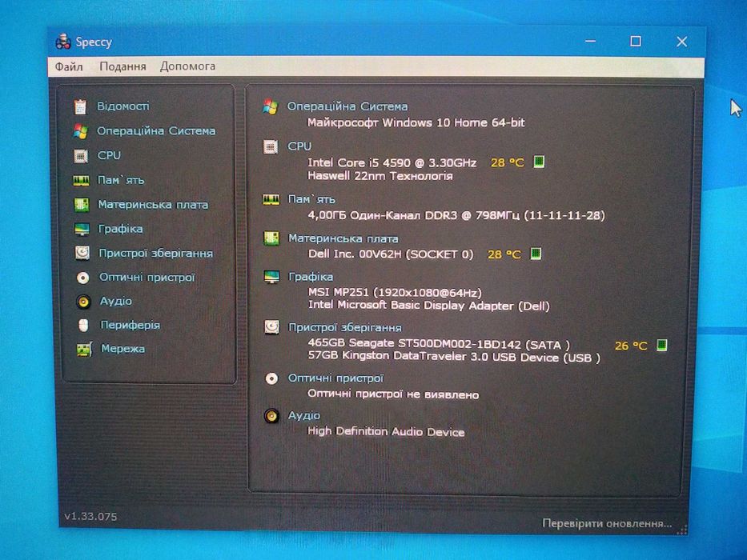Image resolution: width=747 pixels, height=560 pixels.
Task: Open the Файл menu
Action: (x=69, y=66)
